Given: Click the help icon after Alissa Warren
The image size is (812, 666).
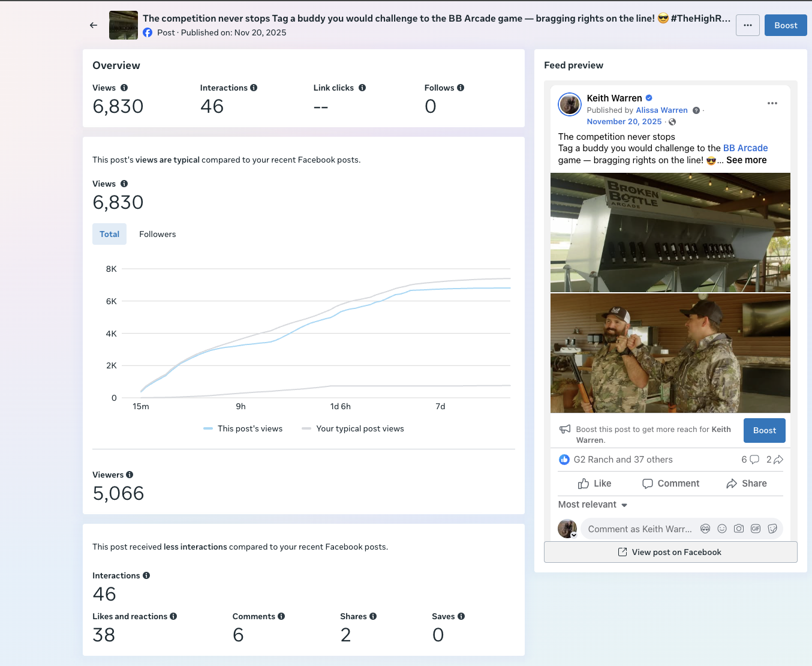Looking at the screenshot, I should pos(696,110).
